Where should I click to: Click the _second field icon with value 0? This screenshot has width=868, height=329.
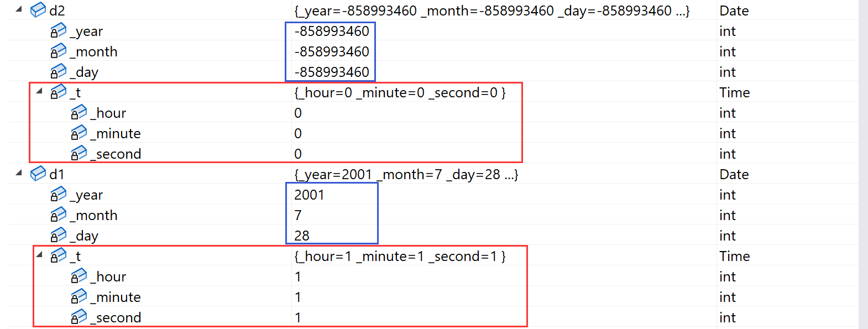[x=79, y=153]
